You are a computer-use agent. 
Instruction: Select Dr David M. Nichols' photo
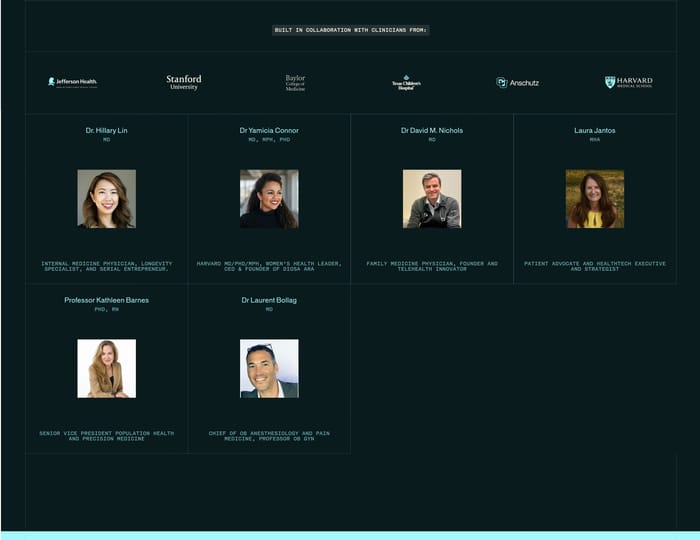coord(432,199)
